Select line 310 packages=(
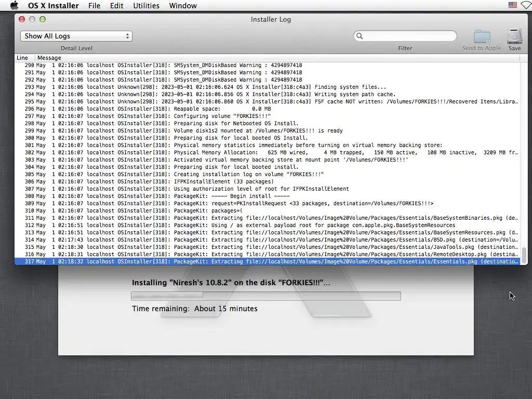Viewport: 532px width, 399px height. coord(267,211)
